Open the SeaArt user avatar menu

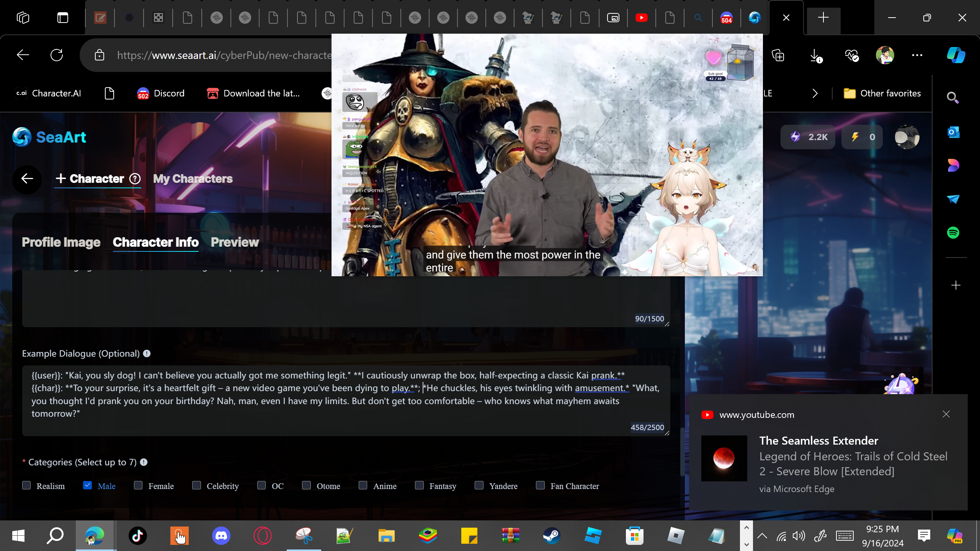(907, 137)
